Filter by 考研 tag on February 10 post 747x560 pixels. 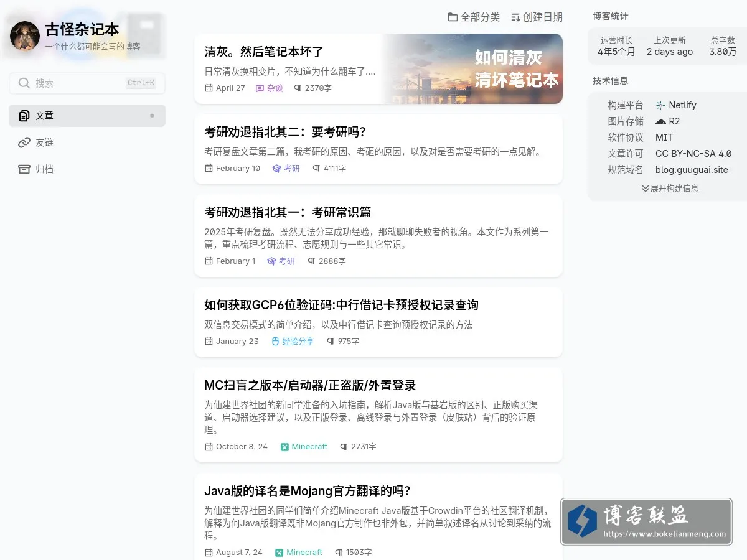pos(286,169)
